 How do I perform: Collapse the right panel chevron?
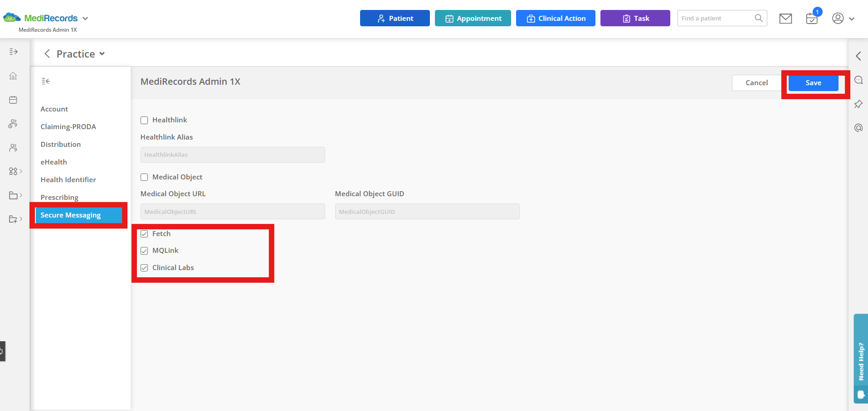click(858, 56)
